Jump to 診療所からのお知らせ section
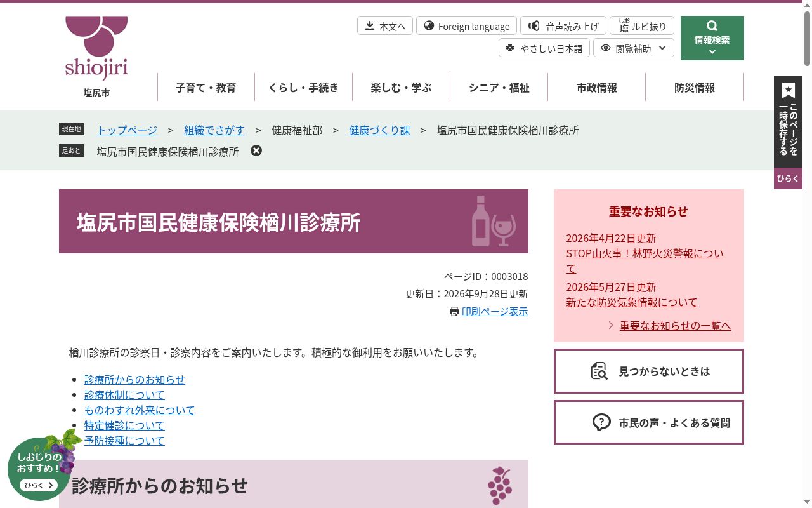This screenshot has width=812, height=508. [134, 380]
